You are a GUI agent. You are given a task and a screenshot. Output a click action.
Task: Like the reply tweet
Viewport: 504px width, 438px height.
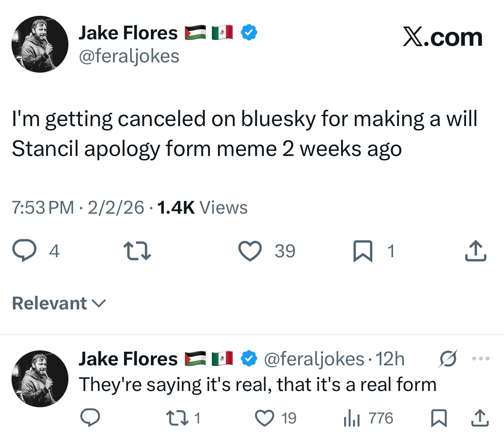(265, 418)
